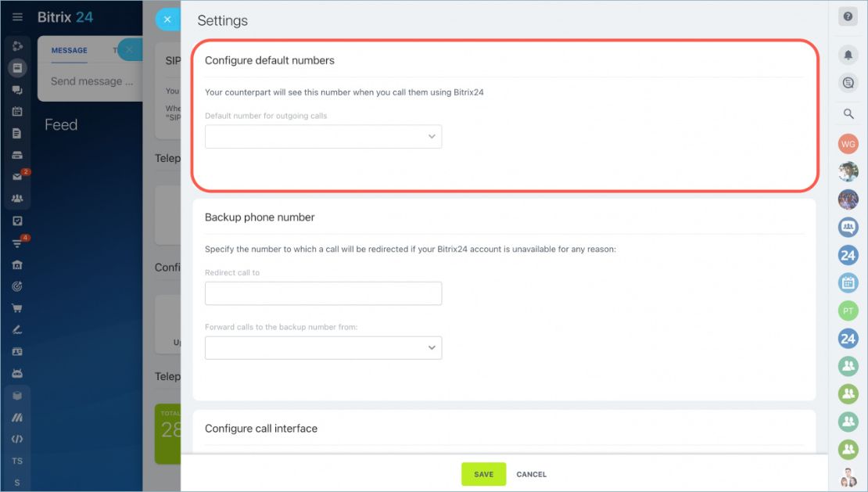Open the hamburger main menu
The height and width of the screenshot is (492, 868).
click(17, 17)
